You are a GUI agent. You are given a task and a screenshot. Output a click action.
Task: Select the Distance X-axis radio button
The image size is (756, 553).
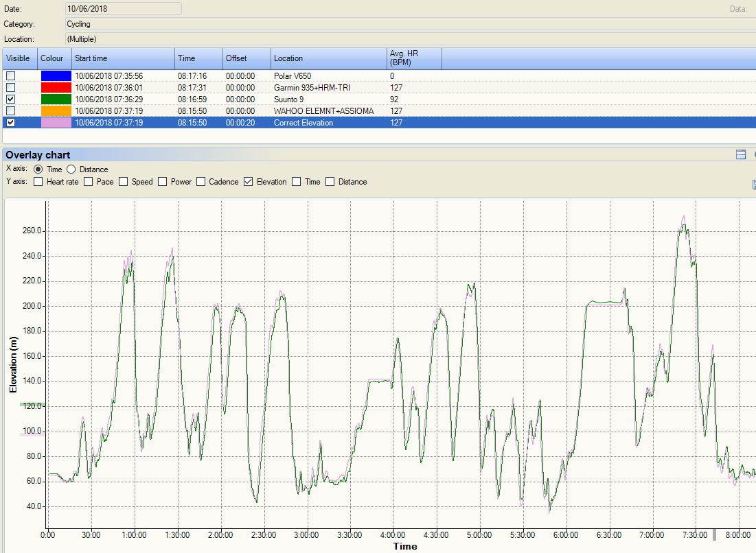click(x=71, y=169)
